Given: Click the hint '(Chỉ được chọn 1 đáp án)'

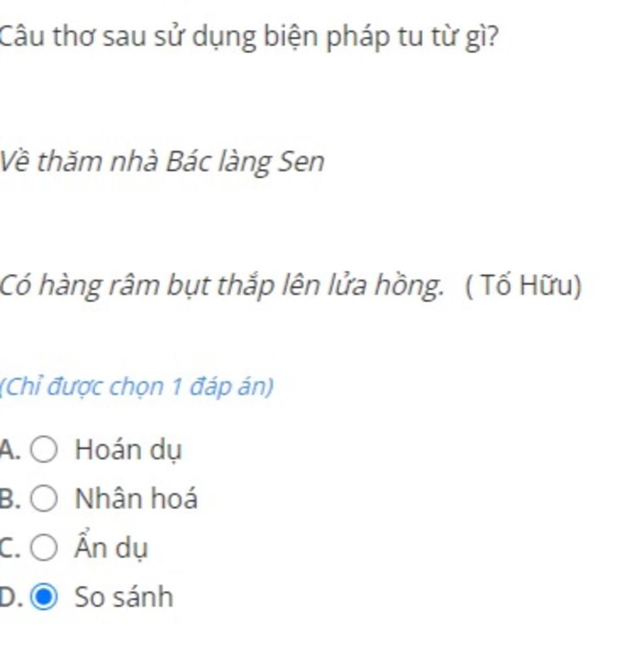Looking at the screenshot, I should pyautogui.click(x=136, y=387).
